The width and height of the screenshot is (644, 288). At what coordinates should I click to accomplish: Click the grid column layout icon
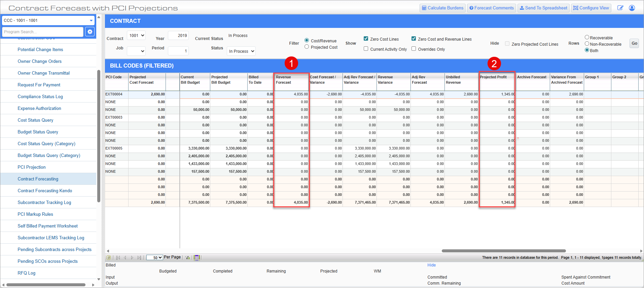point(197,257)
